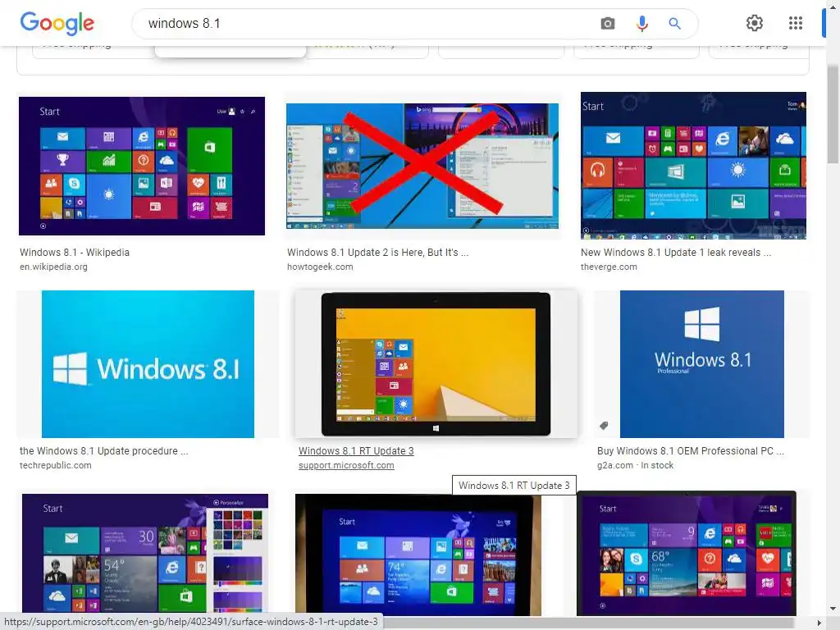The width and height of the screenshot is (840, 630).
Task: Open the blue tablet start screen thumbnail
Action: tap(418, 555)
